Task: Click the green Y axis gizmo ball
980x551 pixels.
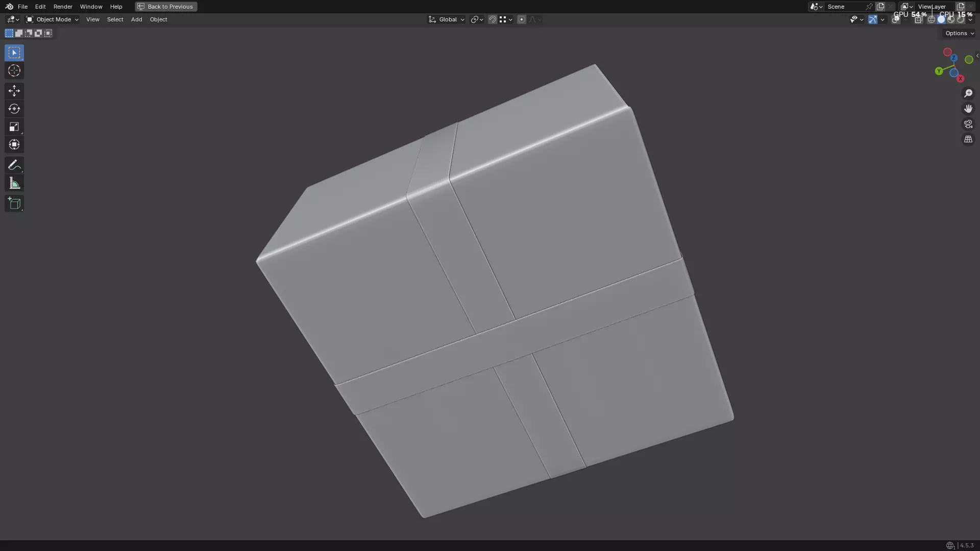Action: pyautogui.click(x=939, y=71)
